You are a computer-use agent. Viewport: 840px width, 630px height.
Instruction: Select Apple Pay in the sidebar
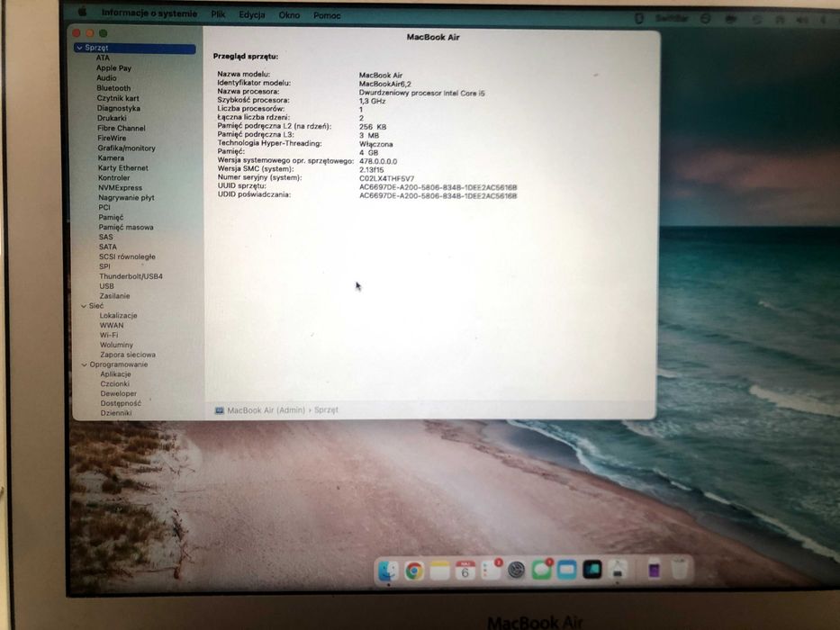113,68
